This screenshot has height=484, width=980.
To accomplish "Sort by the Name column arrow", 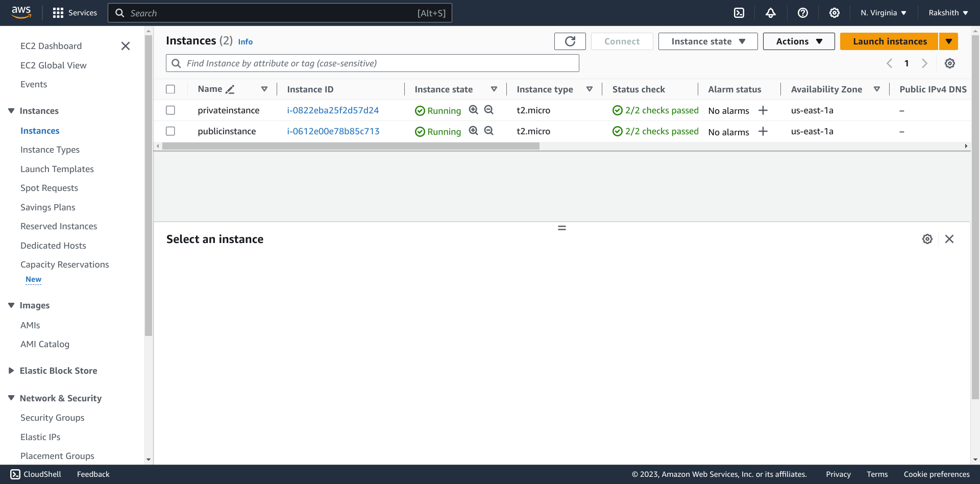I will 264,89.
